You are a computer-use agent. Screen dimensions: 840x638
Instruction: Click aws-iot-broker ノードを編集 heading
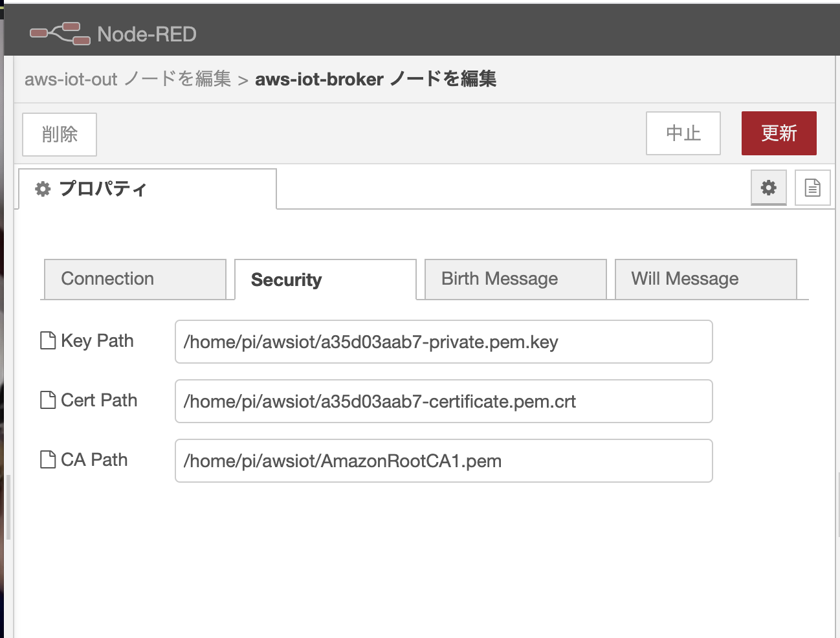(375, 79)
